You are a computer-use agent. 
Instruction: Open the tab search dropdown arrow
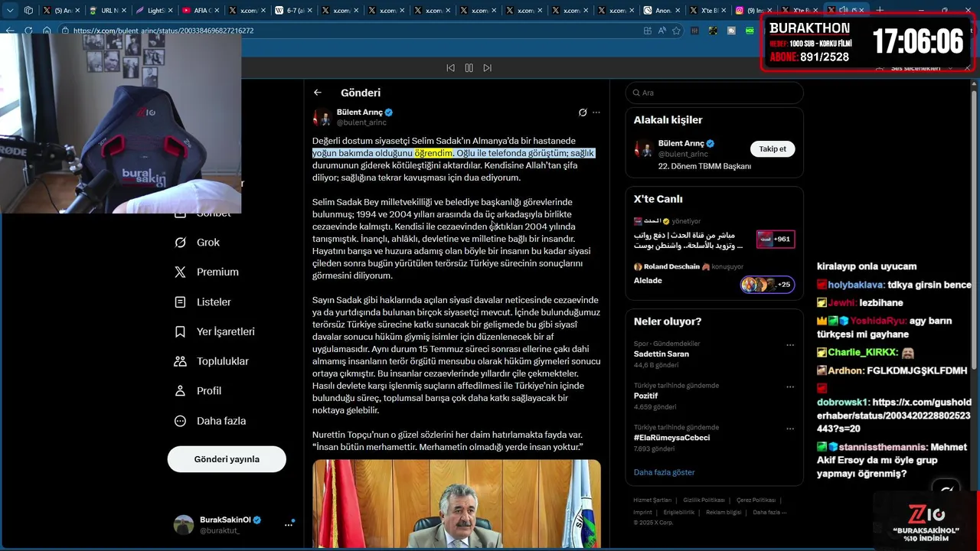pos(9,11)
